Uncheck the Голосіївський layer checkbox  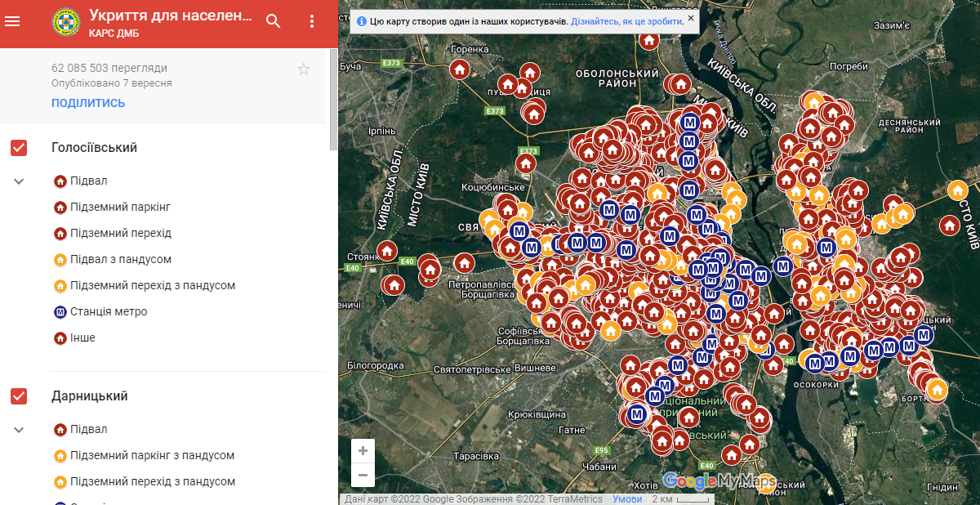click(x=19, y=148)
